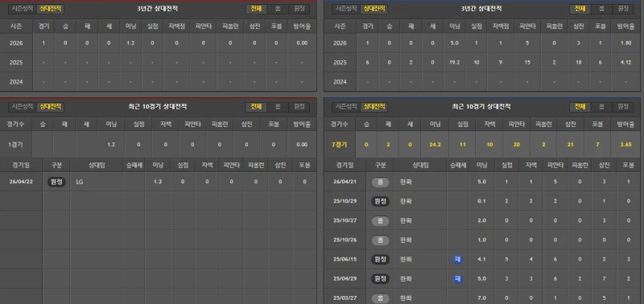Click 홈 badge in 25/10/26 한화 row
Image resolution: width=644 pixels, height=304 pixels.
pyautogui.click(x=380, y=240)
